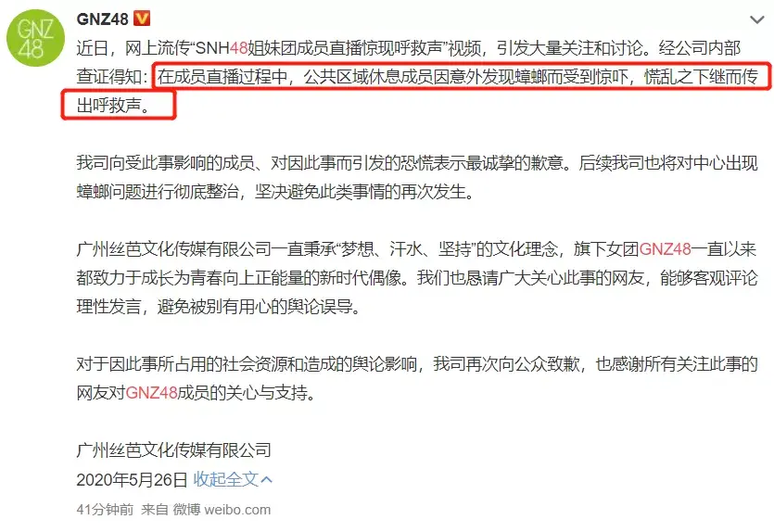The image size is (774, 532).
Task: Click the GNZ48 account username
Action: (x=102, y=19)
